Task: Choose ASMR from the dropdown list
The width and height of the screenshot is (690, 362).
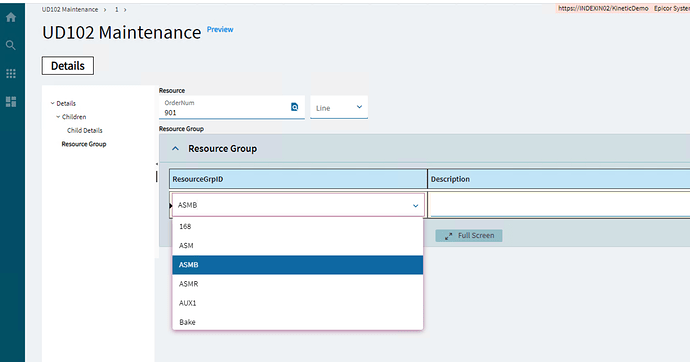Action: pyautogui.click(x=297, y=284)
